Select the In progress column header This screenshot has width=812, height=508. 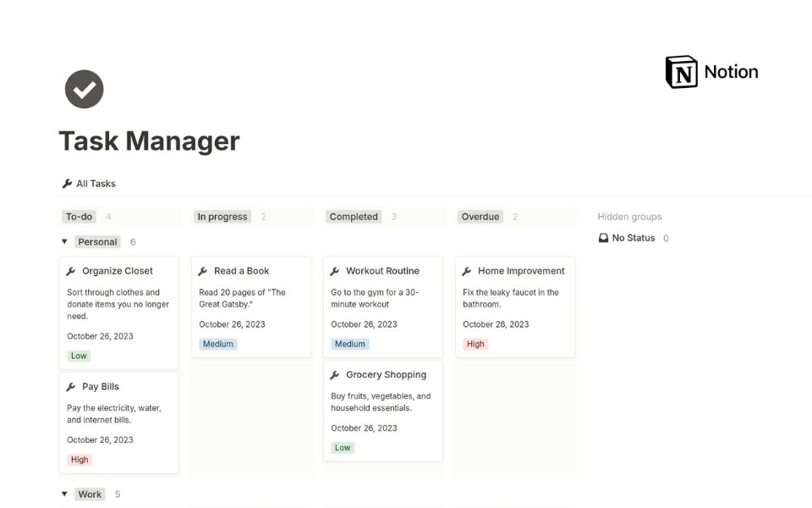[x=222, y=217]
